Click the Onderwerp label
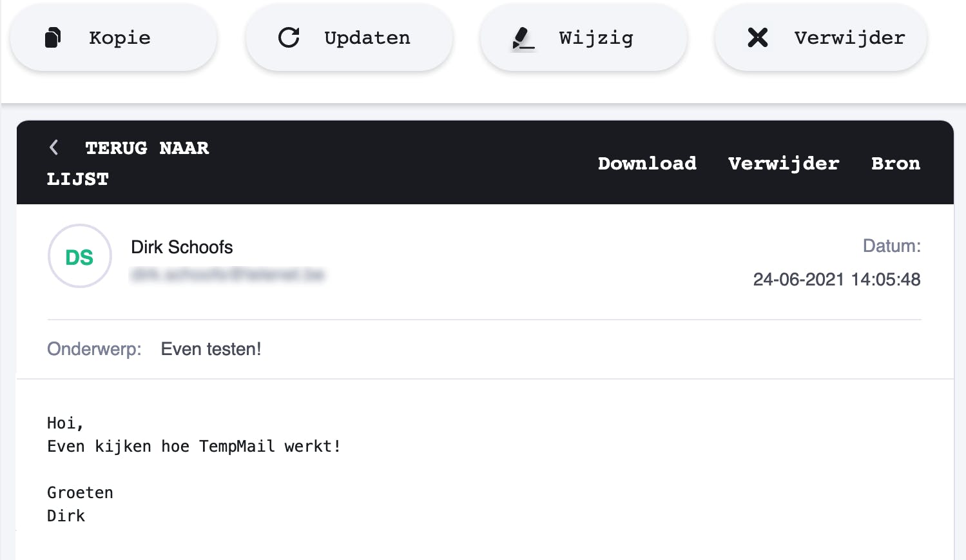Screen dimensions: 966x560 point(94,349)
